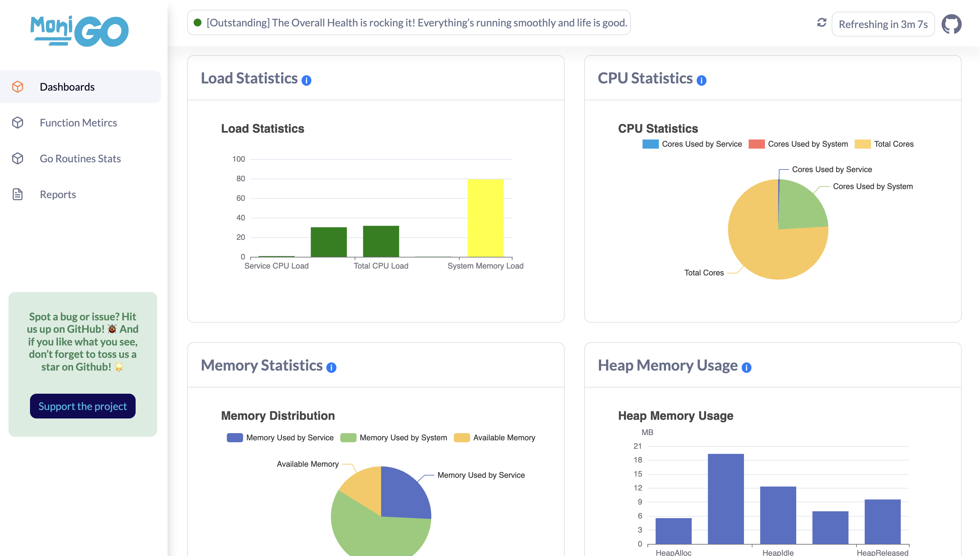Toggle Cores Used by Service legend
The image size is (980, 556).
point(692,144)
